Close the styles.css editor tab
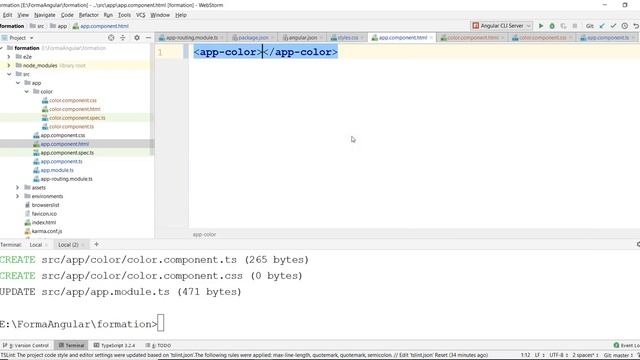640x360 pixels. click(x=362, y=38)
